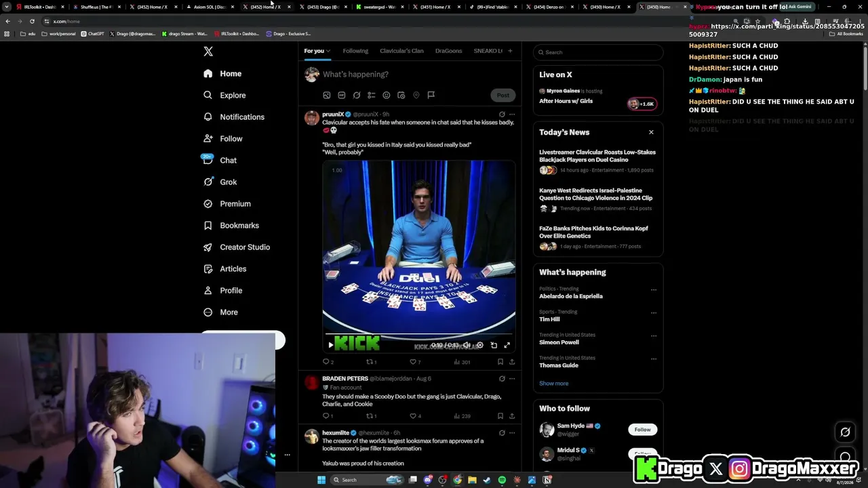Open options for Abelardo de la Espriella trend
This screenshot has width=868, height=488.
coord(654,289)
